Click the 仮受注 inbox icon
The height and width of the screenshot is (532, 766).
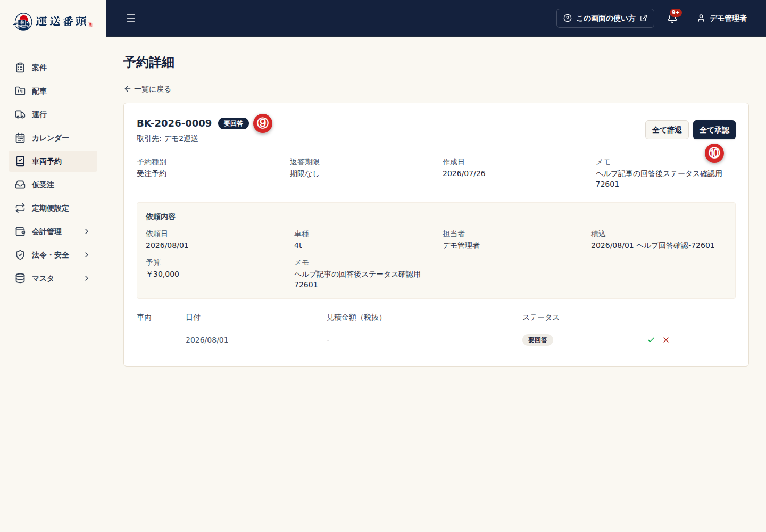[x=20, y=185]
